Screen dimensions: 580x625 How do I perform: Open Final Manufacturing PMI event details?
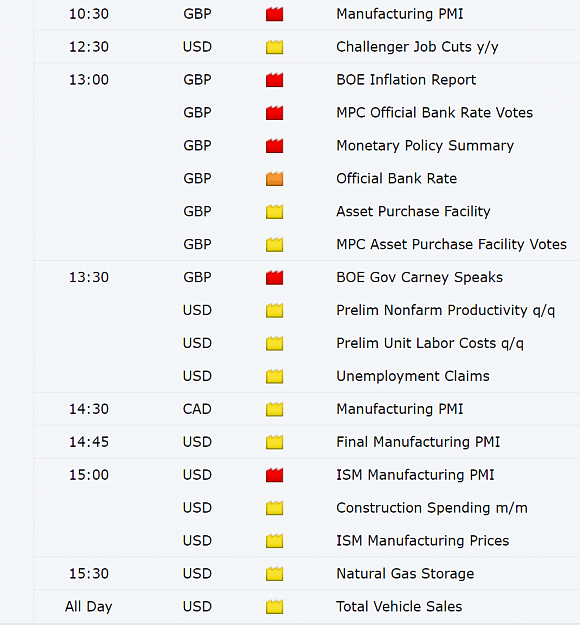(418, 442)
